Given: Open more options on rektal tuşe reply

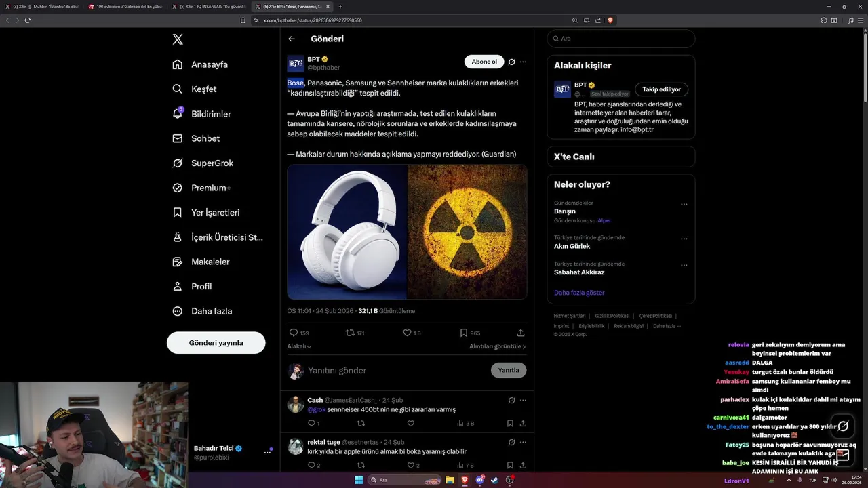Looking at the screenshot, I should coord(523,442).
